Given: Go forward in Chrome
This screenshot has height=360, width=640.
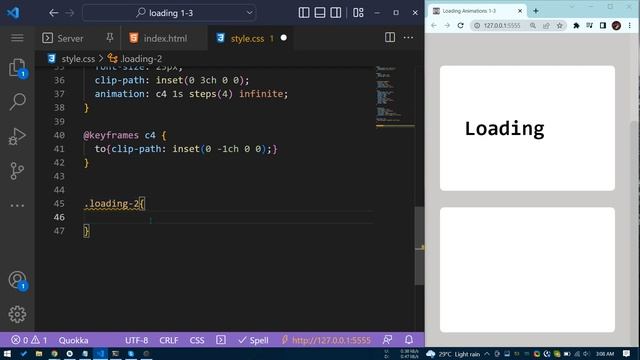Looking at the screenshot, I should [x=447, y=25].
